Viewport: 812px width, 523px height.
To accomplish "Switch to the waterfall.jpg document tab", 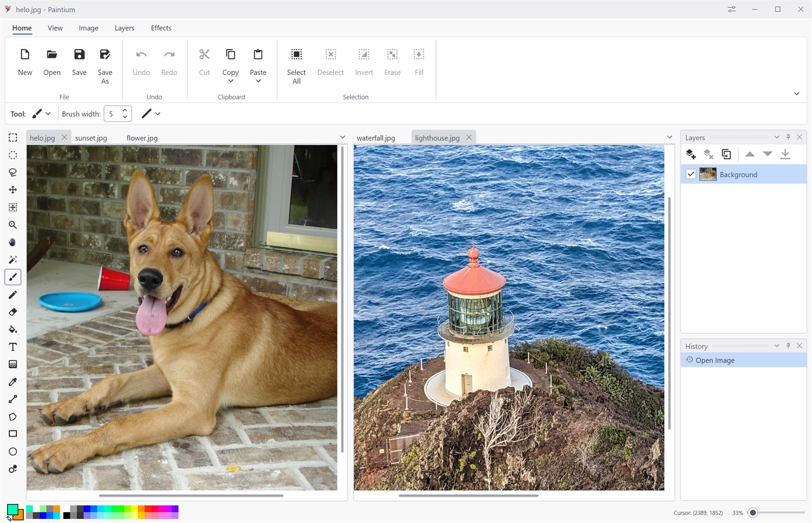I will tap(376, 138).
